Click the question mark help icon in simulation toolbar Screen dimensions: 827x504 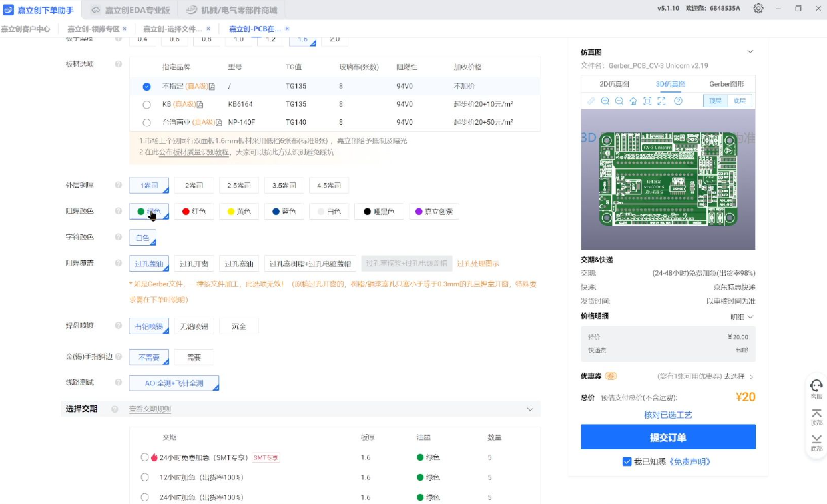(678, 101)
